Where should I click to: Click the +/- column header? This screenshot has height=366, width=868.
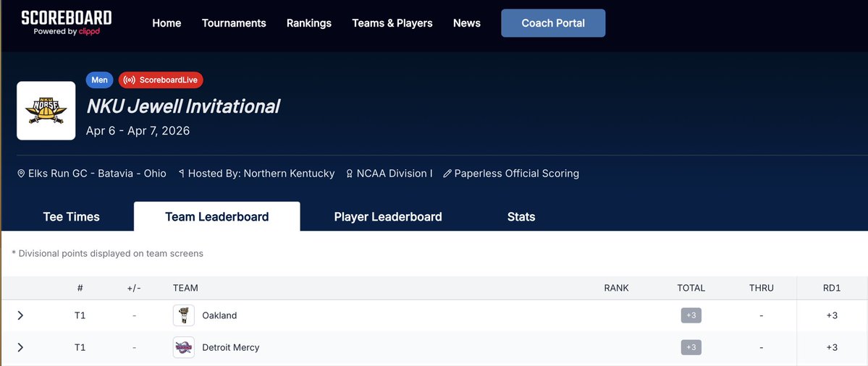(134, 288)
